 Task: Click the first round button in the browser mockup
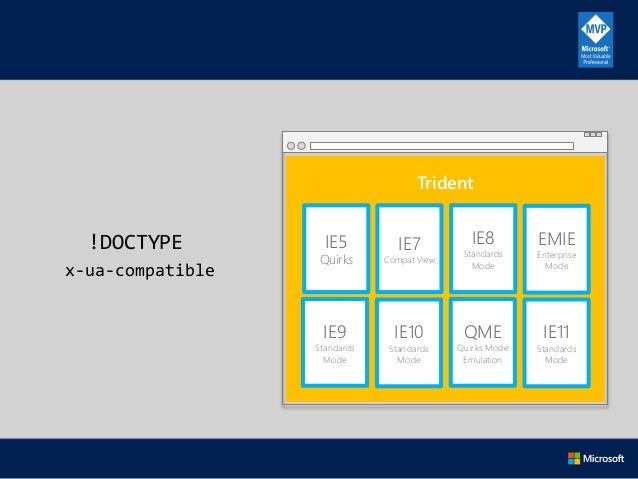291,146
